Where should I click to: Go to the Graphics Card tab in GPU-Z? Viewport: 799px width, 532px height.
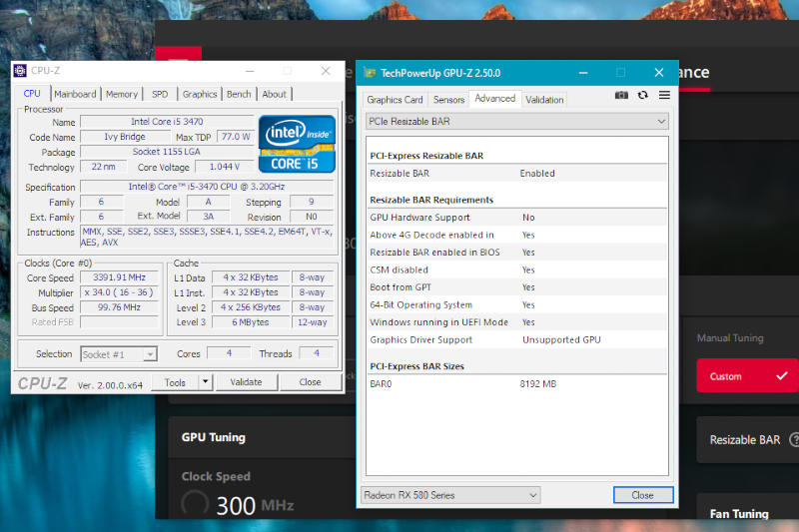pyautogui.click(x=395, y=100)
